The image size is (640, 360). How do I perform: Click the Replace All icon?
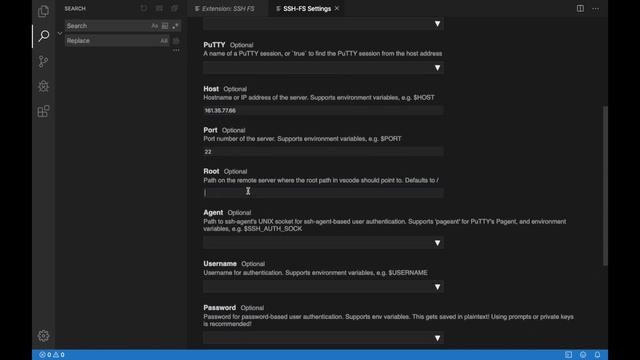tap(176, 40)
